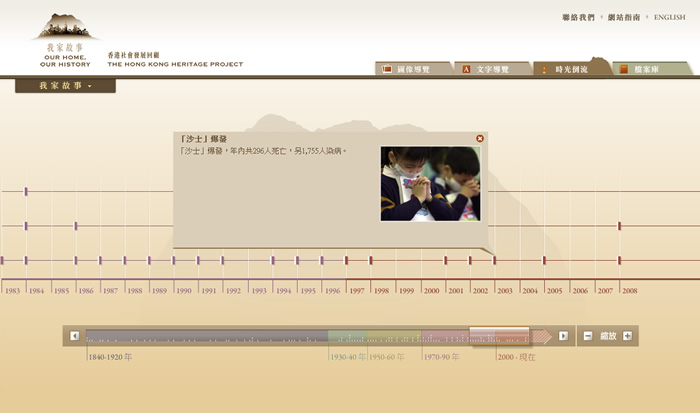Close the 「沙士」爆發 popup
Screen dimensions: 700x413
point(480,139)
